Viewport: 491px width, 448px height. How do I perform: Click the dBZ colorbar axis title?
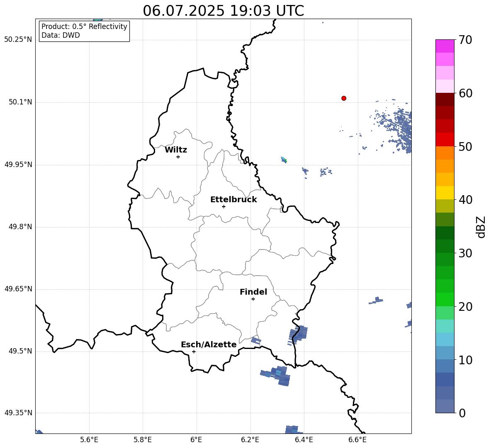pos(480,227)
